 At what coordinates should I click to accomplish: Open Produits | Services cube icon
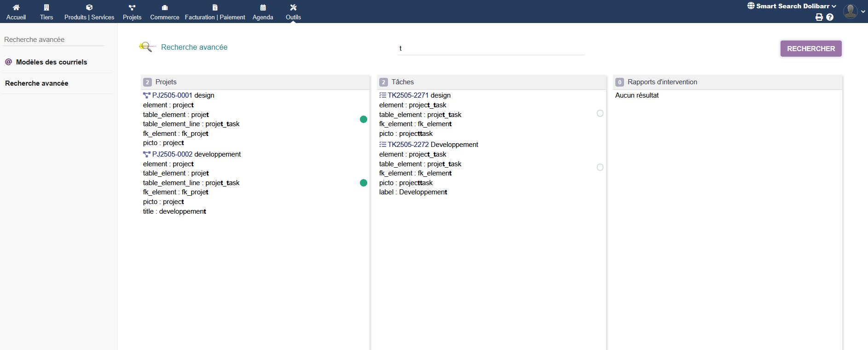pos(89,7)
